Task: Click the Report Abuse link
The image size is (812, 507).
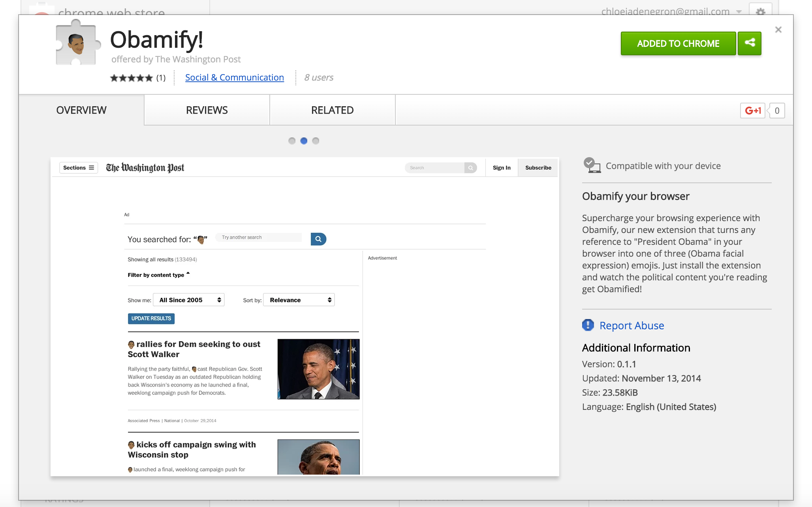Action: click(632, 325)
